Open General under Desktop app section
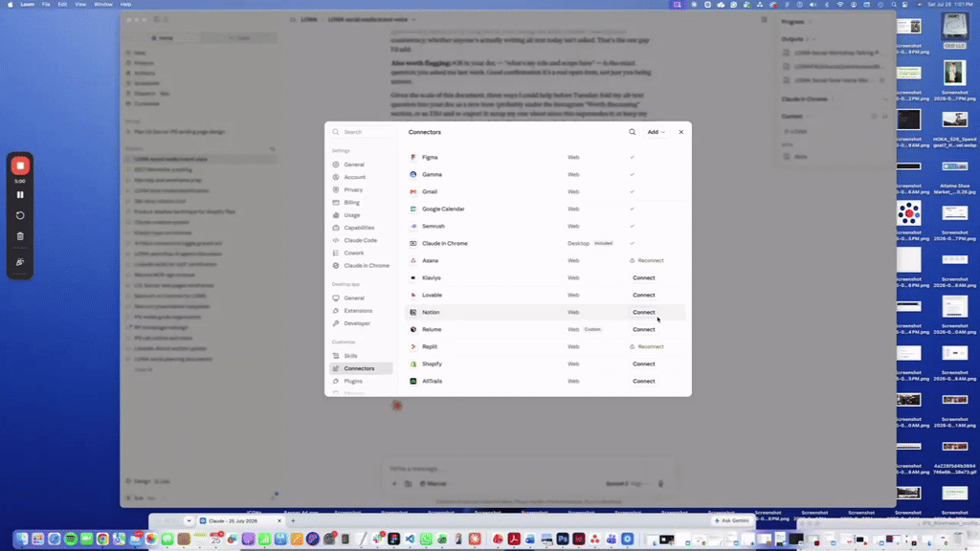Image resolution: width=980 pixels, height=551 pixels. [x=354, y=298]
